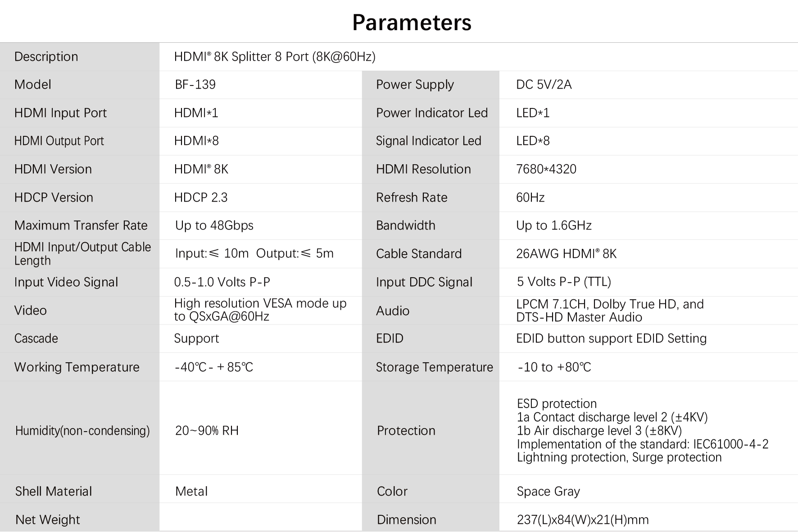Click the Refresh Rate label
The image size is (798, 532).
(x=412, y=198)
